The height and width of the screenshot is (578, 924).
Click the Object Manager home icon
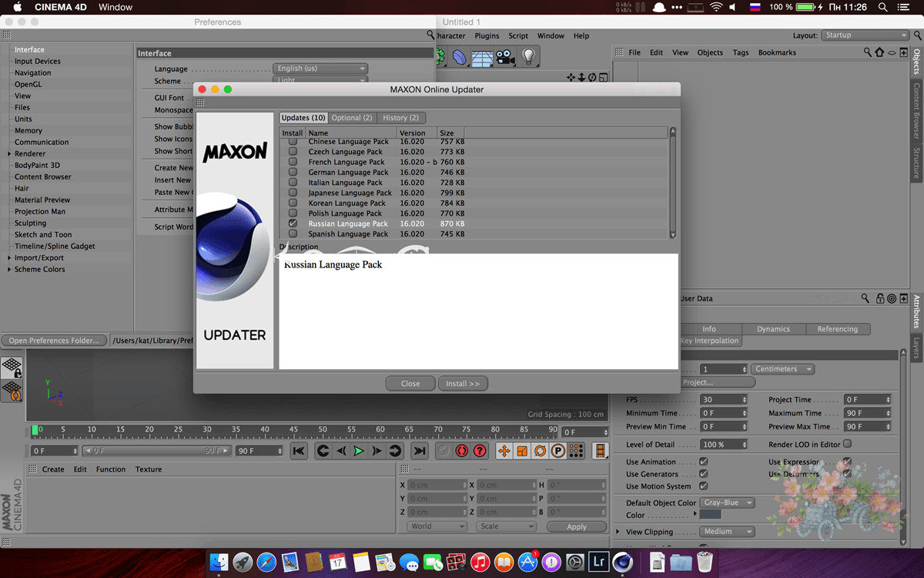pyautogui.click(x=879, y=52)
